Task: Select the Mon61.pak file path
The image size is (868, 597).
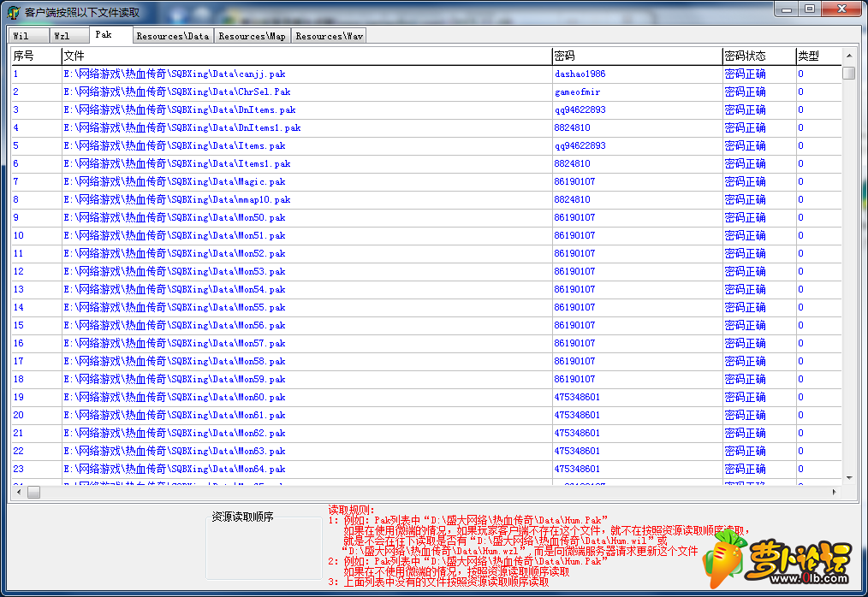Action: click(x=175, y=416)
